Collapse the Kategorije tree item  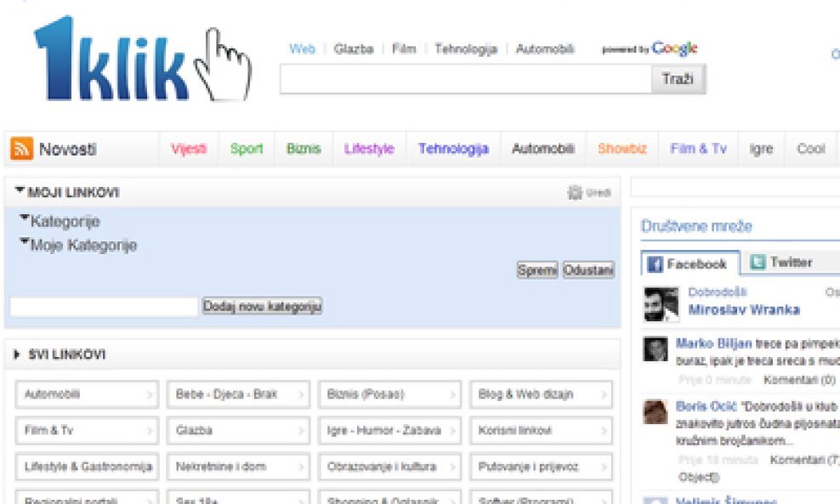point(24,218)
